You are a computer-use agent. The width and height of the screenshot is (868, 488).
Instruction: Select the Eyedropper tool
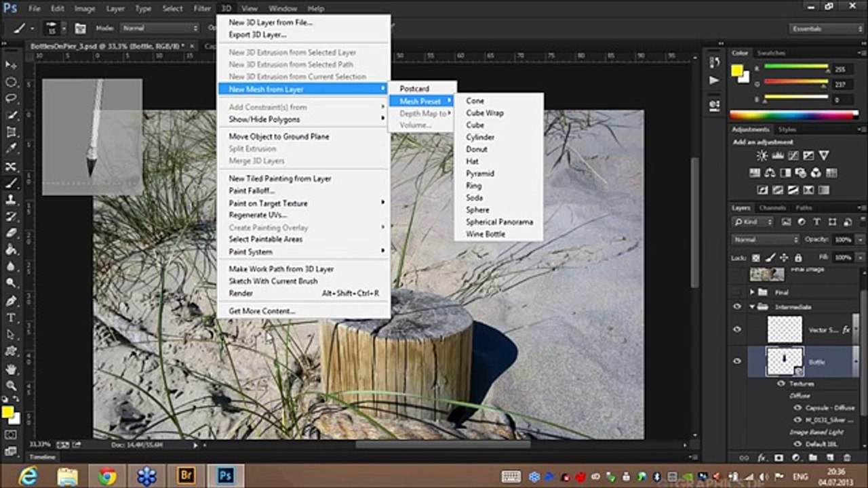coord(11,149)
